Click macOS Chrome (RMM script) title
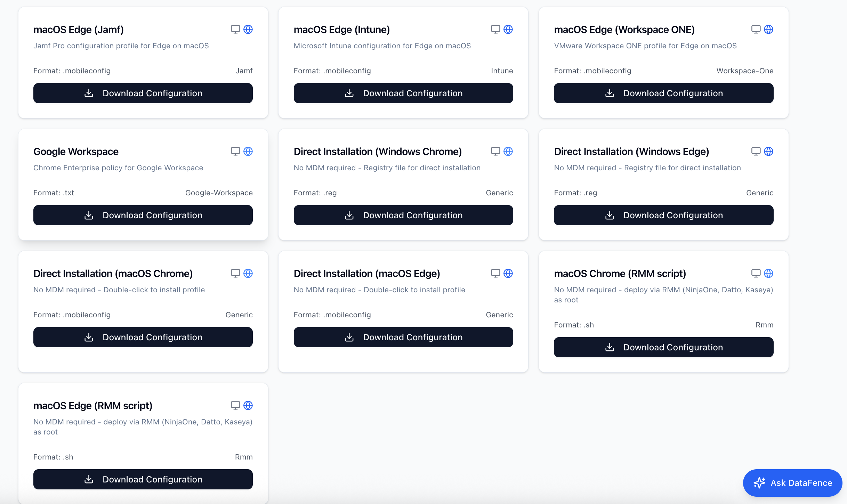Screen dimensions: 847x504 point(620,274)
